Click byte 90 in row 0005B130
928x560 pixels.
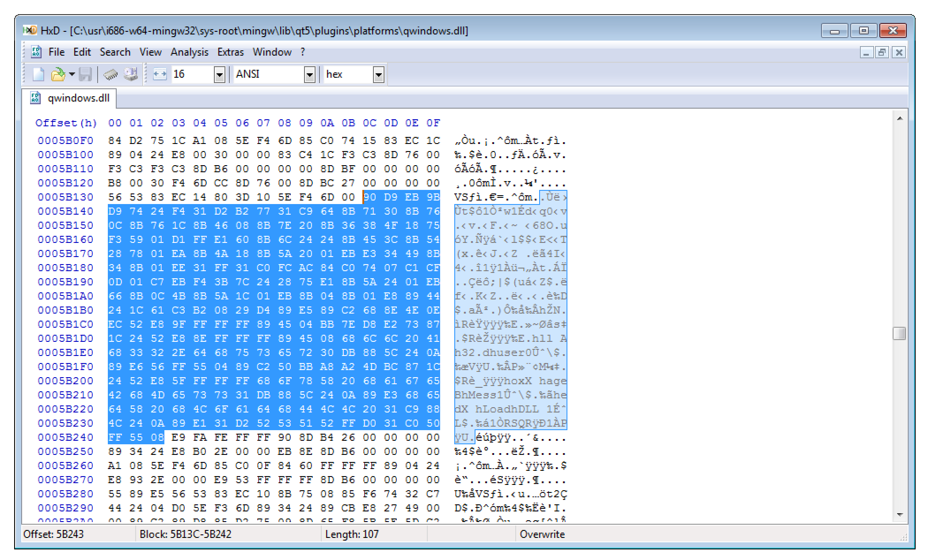pos(370,197)
